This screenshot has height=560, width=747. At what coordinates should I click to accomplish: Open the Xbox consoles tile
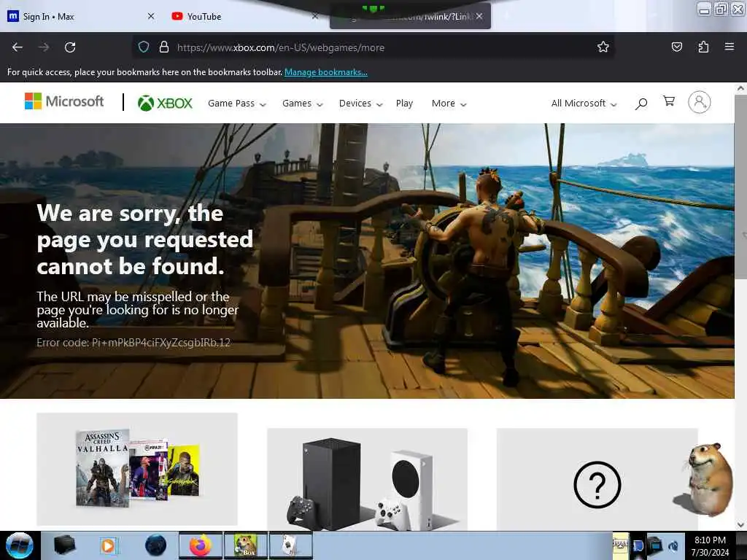tap(368, 479)
